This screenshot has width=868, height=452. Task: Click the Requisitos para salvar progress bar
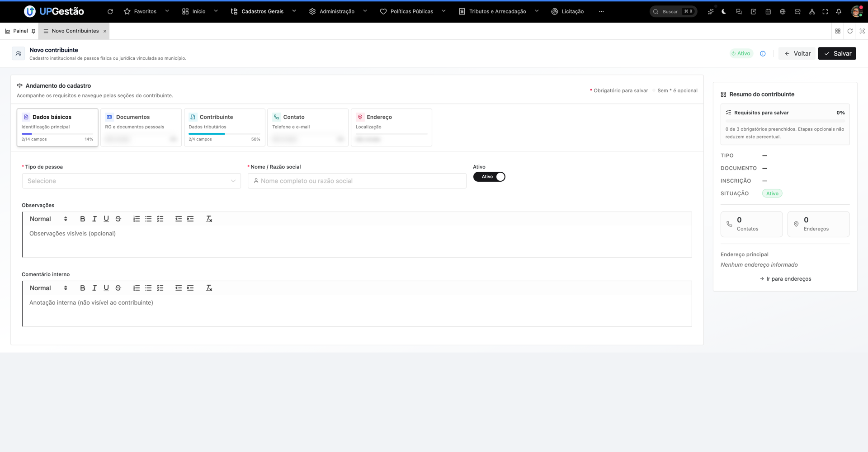[x=785, y=121]
